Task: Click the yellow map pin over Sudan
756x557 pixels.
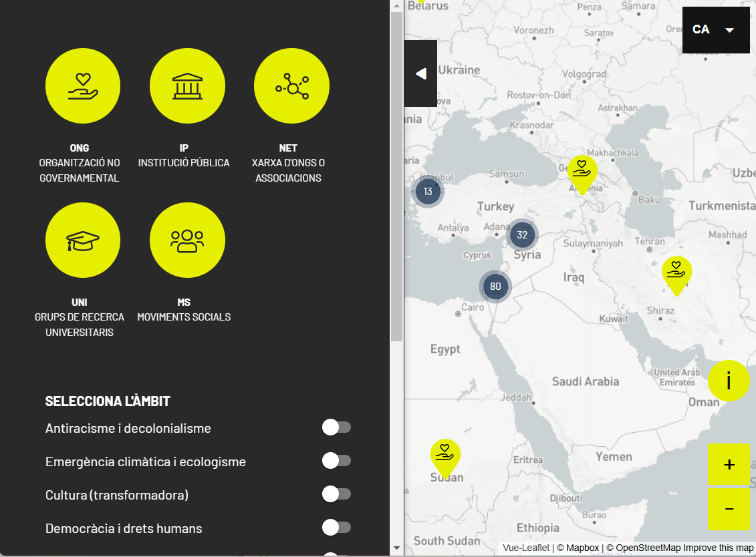Action: coord(445,455)
